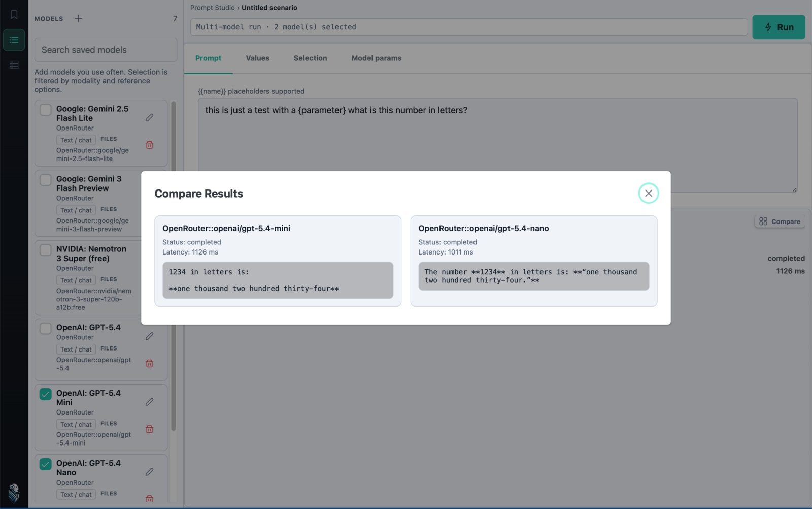The width and height of the screenshot is (812, 509).
Task: Click the profile avatar at bottom left
Action: [14, 493]
